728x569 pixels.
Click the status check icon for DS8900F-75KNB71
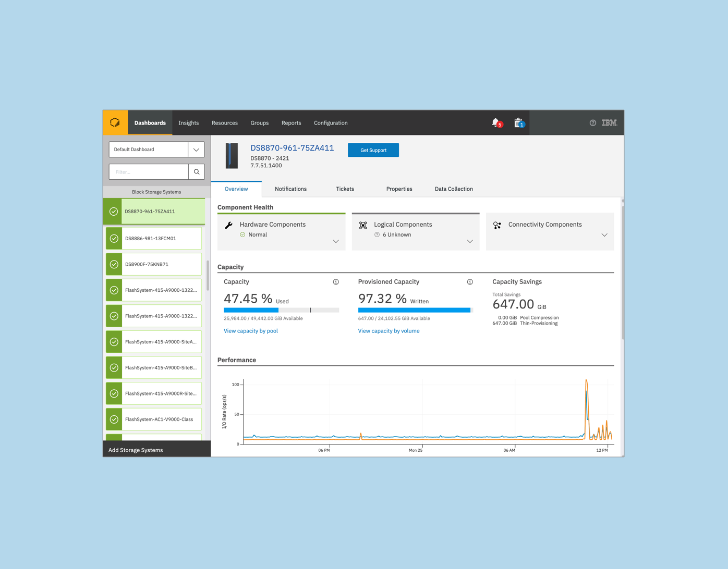[x=114, y=264]
